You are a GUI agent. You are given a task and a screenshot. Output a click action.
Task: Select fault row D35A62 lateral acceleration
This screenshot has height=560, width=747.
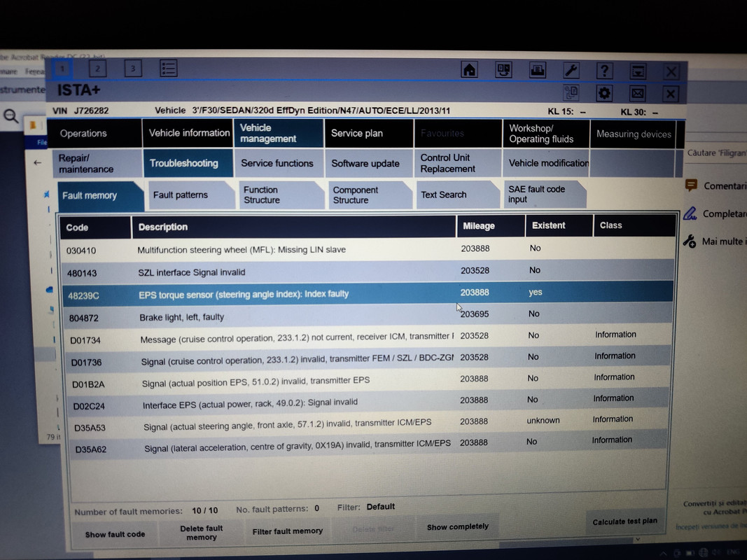(x=368, y=445)
